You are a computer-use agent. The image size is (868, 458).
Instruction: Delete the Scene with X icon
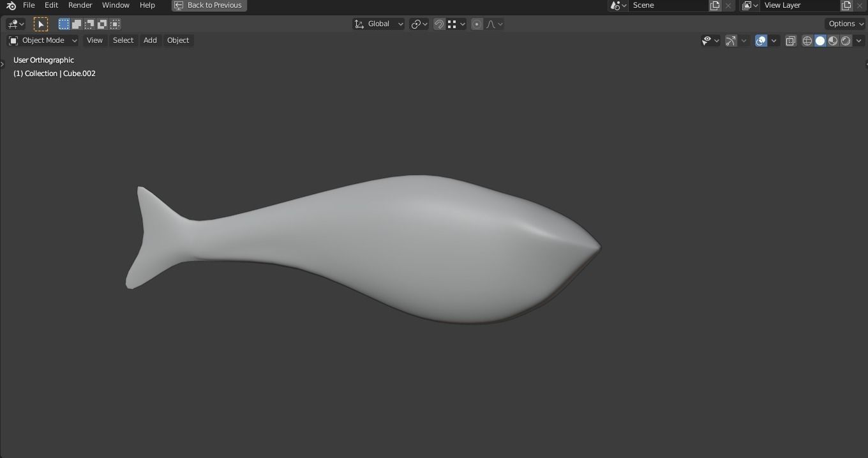(x=728, y=5)
